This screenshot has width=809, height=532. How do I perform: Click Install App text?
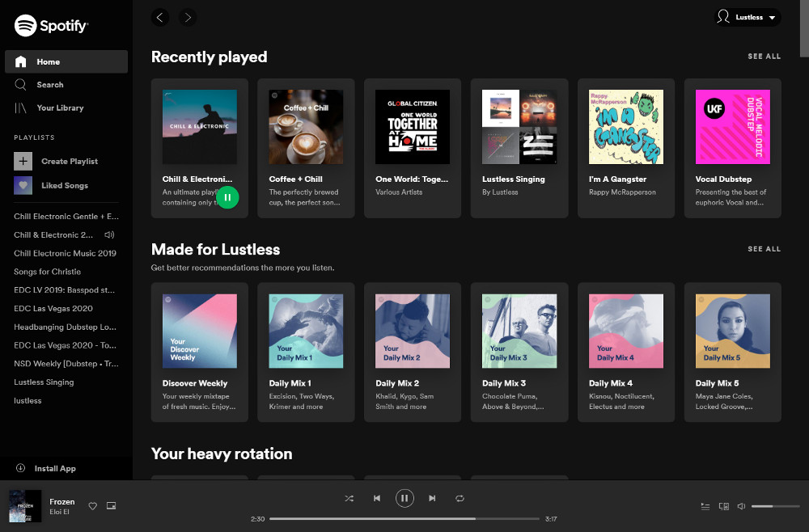pos(55,469)
